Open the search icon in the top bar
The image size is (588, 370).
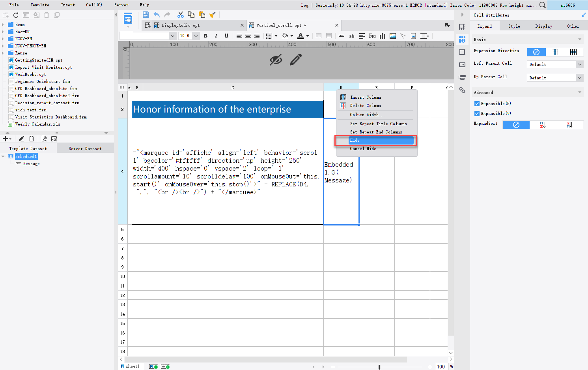(x=543, y=5)
